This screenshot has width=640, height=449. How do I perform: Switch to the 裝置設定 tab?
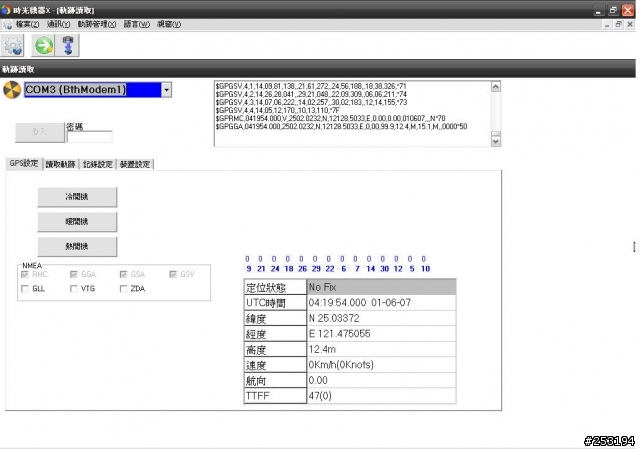point(135,164)
